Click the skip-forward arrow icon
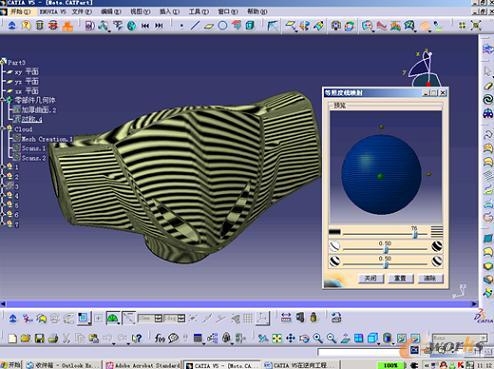The image size is (494, 369). click(x=159, y=26)
